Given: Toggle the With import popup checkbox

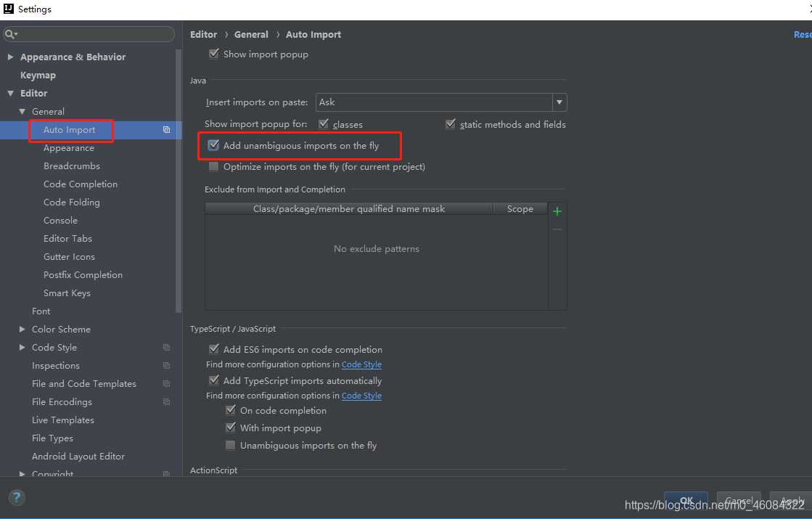Looking at the screenshot, I should [x=231, y=428].
